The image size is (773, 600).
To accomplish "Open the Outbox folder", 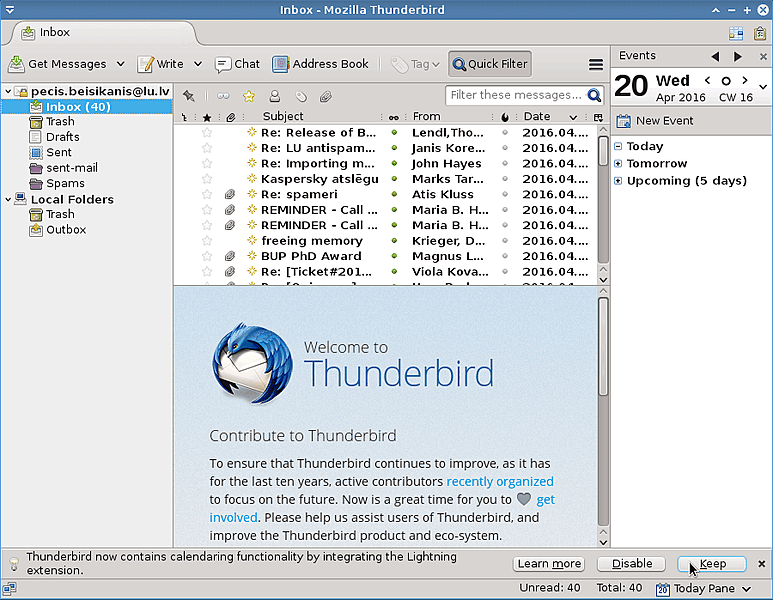I will [66, 230].
